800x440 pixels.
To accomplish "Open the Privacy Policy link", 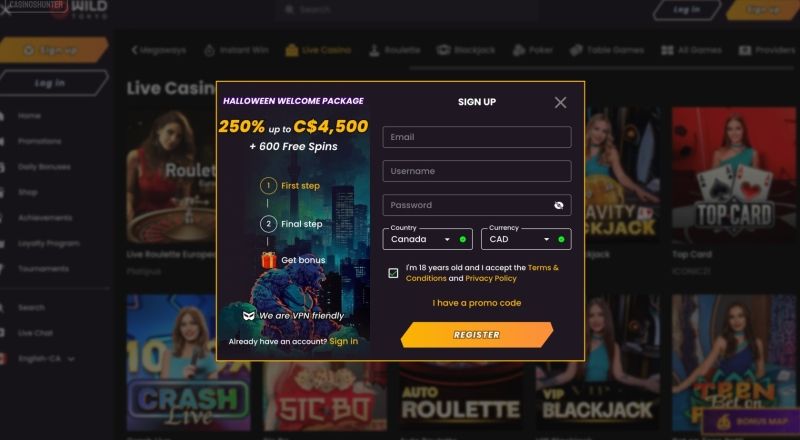I will point(491,278).
